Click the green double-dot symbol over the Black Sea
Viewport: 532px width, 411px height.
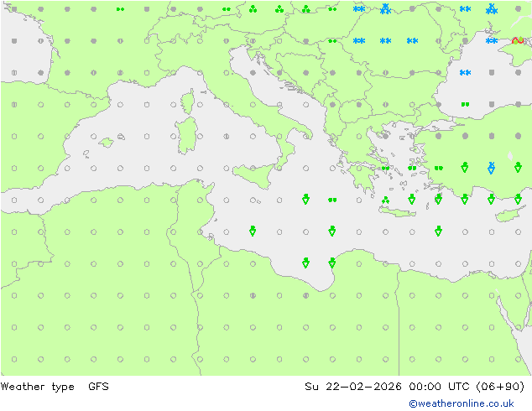click(x=465, y=105)
